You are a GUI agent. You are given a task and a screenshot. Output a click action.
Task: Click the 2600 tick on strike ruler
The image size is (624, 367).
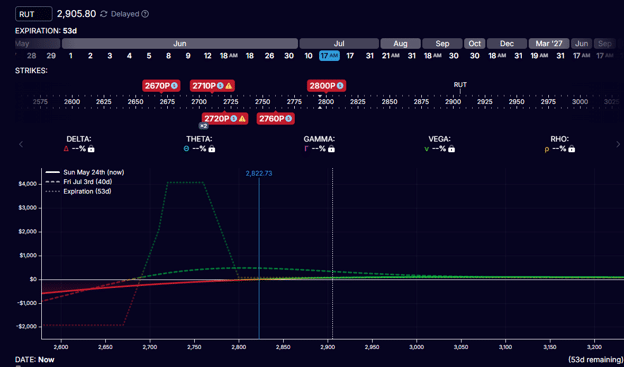point(72,102)
